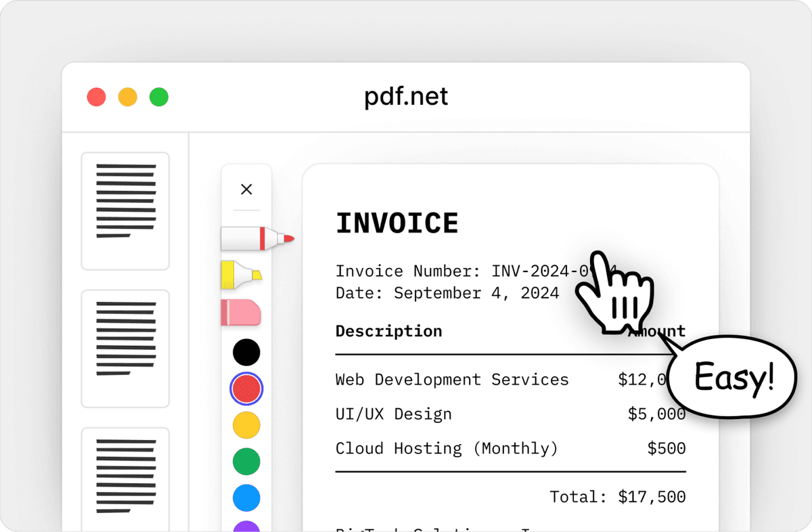Viewport: 812px width, 532px height.
Task: Choose the blue color swatch
Action: click(246, 498)
